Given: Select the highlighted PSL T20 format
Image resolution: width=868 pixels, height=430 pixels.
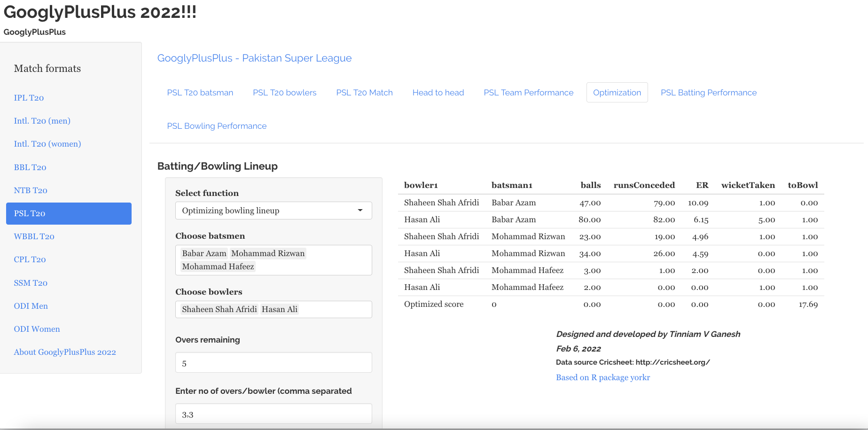Looking at the screenshot, I should 69,213.
